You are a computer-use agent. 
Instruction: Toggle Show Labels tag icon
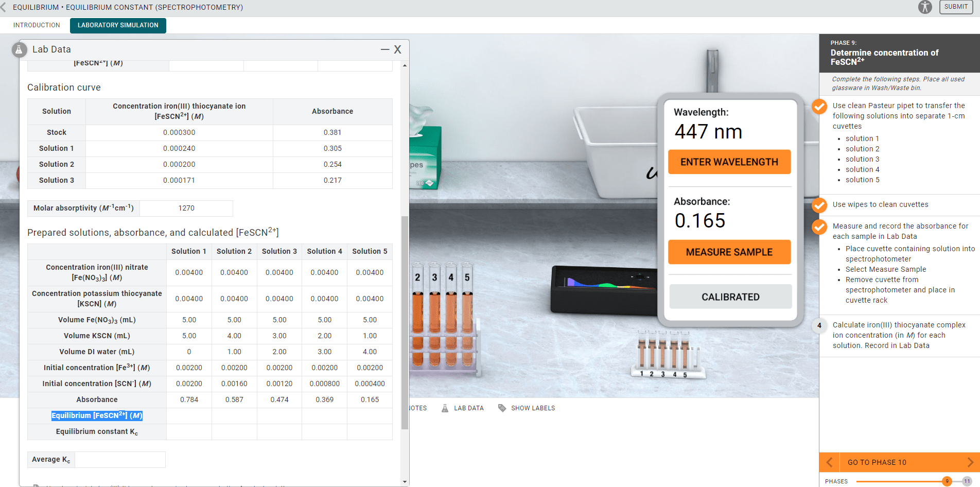tap(502, 408)
